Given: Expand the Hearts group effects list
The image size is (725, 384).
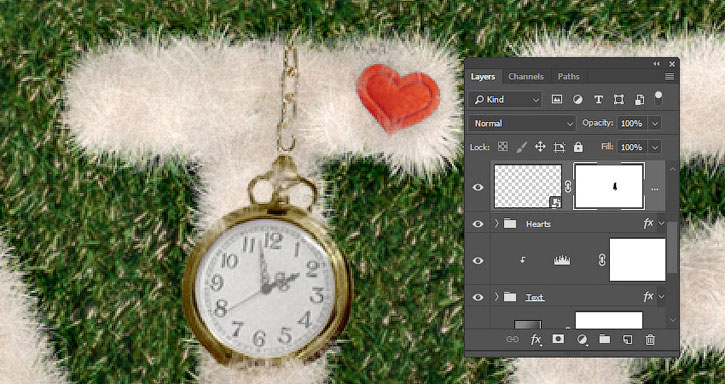Looking at the screenshot, I should point(661,224).
